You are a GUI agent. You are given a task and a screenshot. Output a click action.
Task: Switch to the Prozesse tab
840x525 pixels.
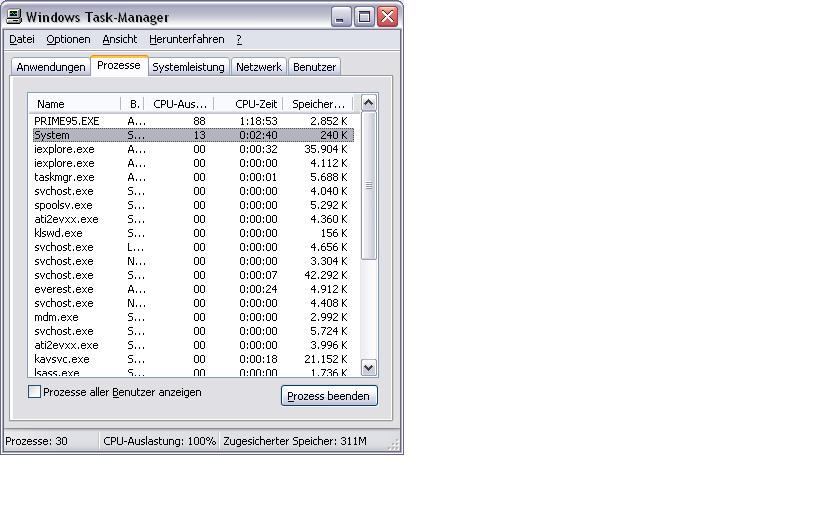coord(119,65)
